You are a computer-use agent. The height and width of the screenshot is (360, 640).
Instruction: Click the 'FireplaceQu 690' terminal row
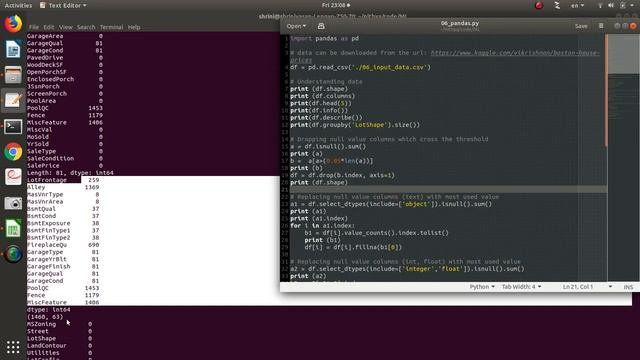tap(63, 245)
